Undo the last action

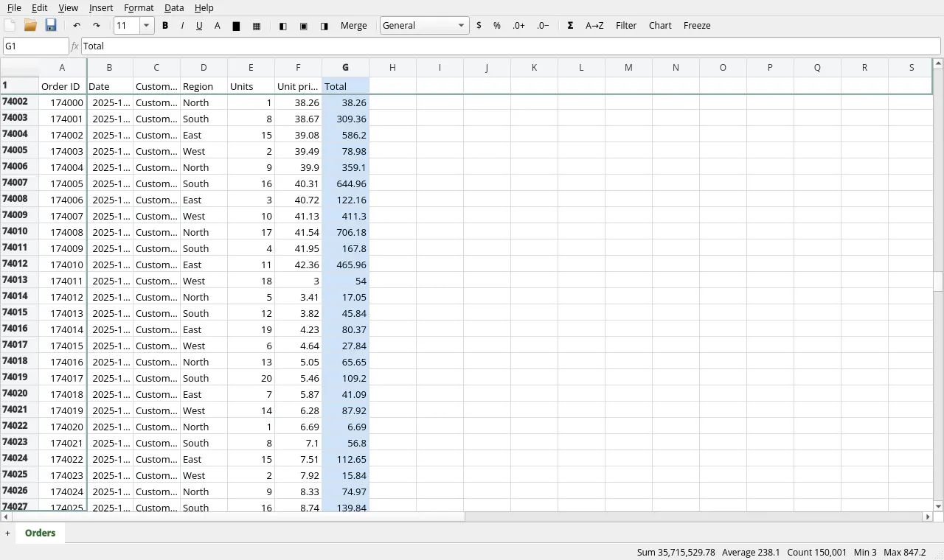[x=77, y=25]
